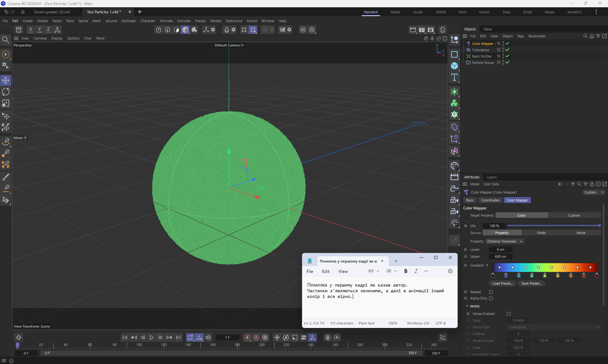Select Turbulence object in Objects manager

[x=480, y=50]
